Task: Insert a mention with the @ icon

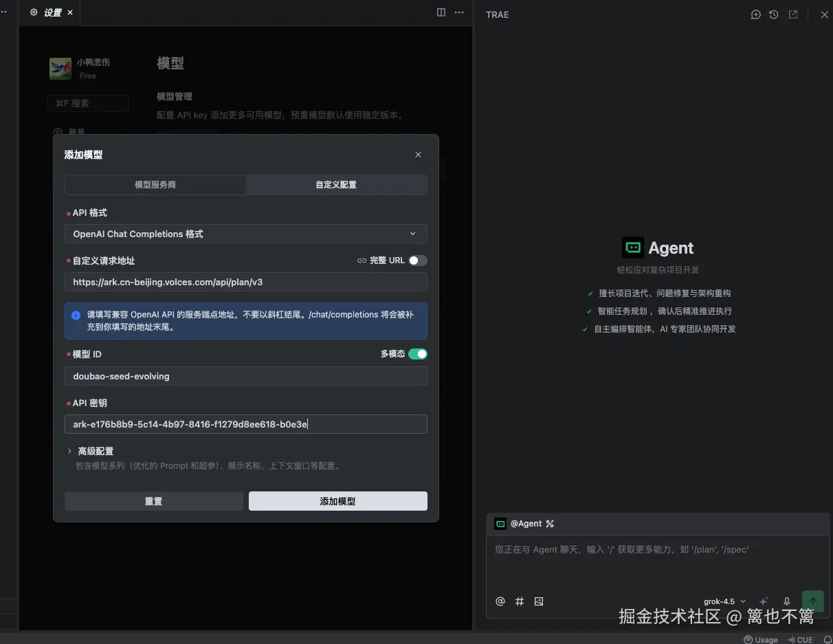Action: [500, 601]
